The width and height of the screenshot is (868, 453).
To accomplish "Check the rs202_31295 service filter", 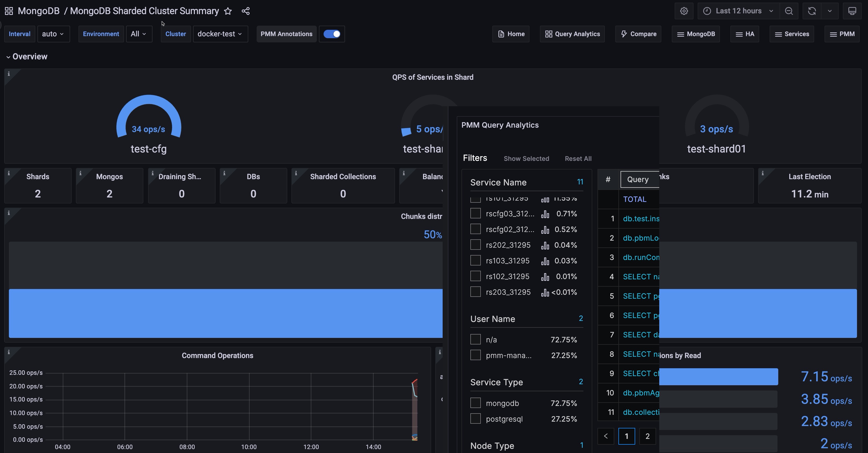I will coord(475,245).
